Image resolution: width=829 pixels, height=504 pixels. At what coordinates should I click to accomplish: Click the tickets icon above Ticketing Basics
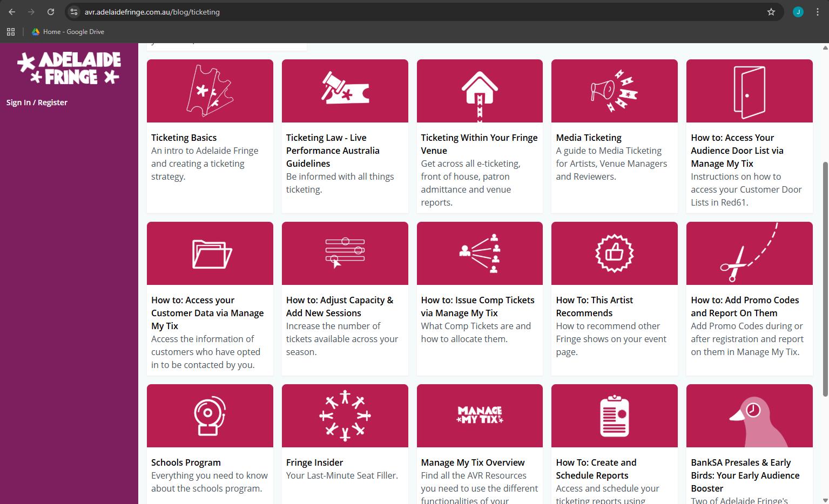click(x=210, y=91)
